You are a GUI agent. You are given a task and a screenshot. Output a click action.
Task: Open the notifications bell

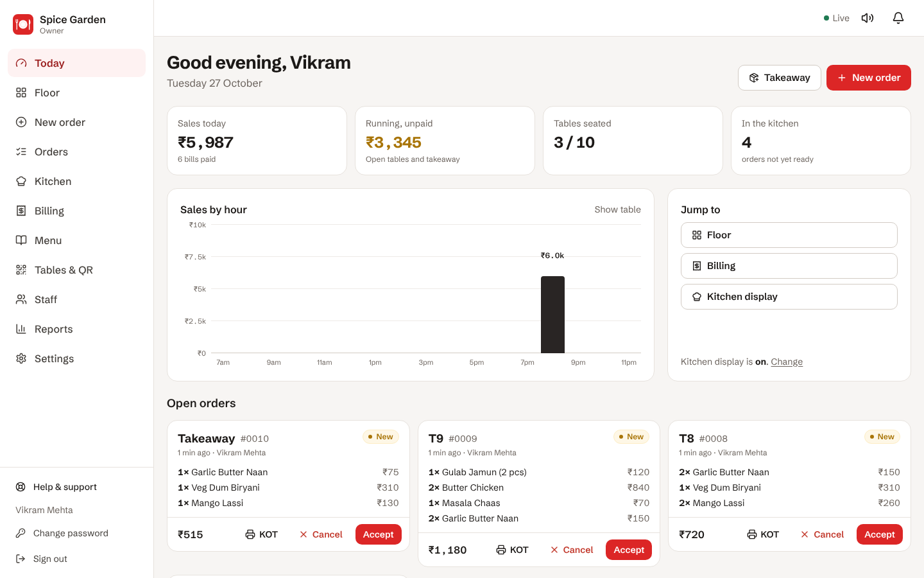(x=898, y=18)
